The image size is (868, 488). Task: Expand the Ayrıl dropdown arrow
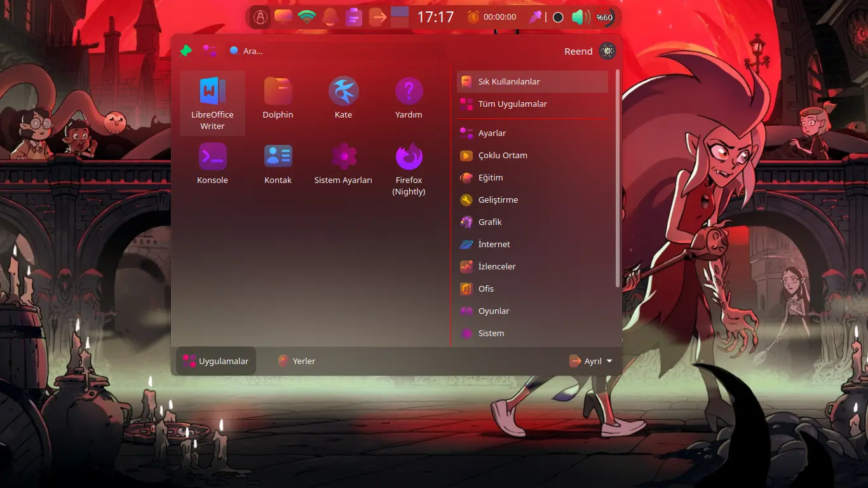pyautogui.click(x=610, y=361)
